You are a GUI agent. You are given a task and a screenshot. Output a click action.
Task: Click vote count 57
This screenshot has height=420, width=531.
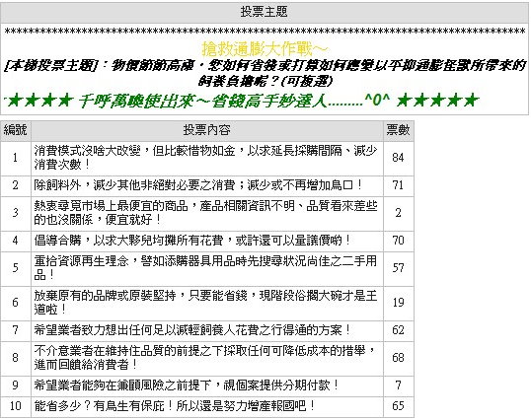399,268
